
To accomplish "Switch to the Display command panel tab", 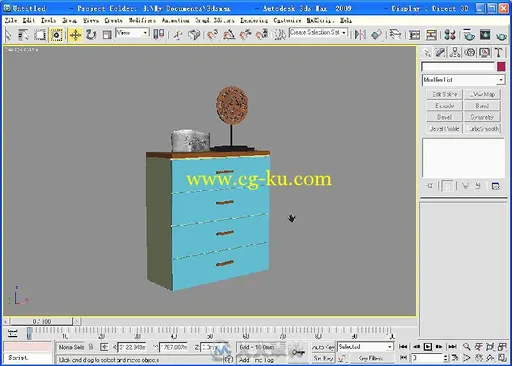I will tap(484, 52).
